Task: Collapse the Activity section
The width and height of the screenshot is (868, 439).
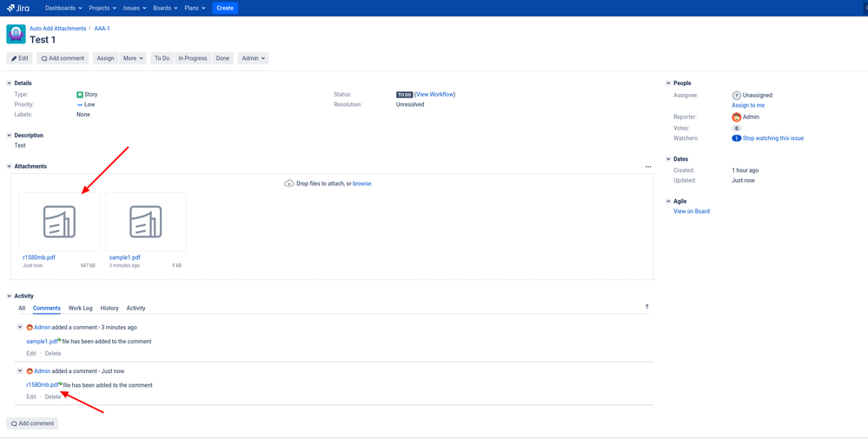Action: coord(9,296)
